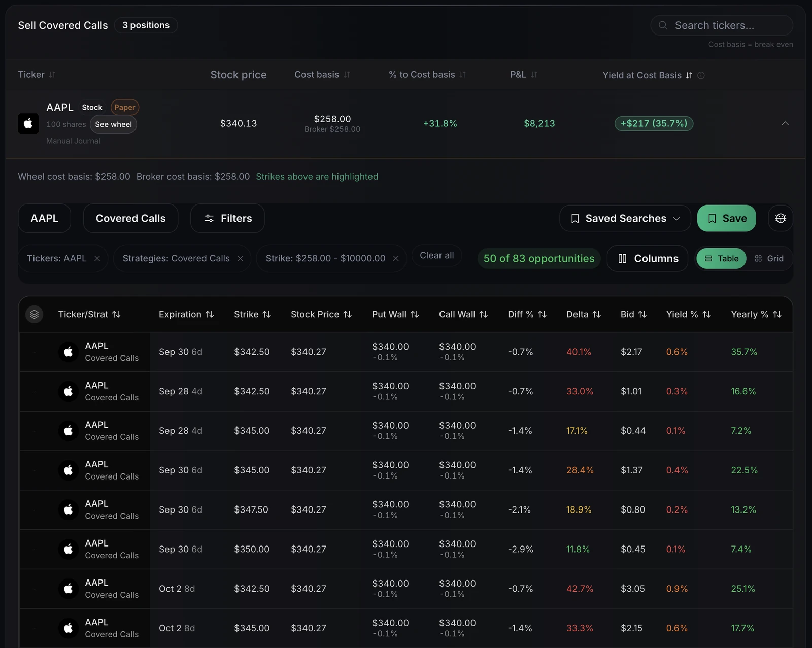Click 50 of 83 opportunities counter
The width and height of the screenshot is (812, 648).
pyautogui.click(x=538, y=258)
